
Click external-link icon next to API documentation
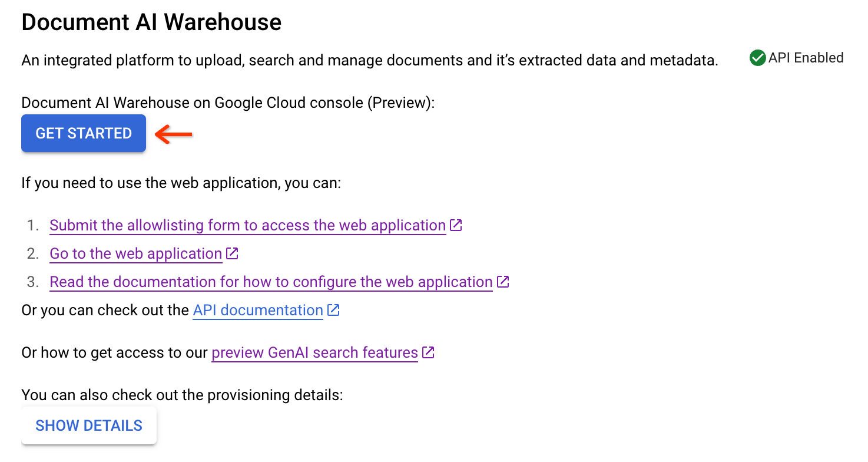333,310
